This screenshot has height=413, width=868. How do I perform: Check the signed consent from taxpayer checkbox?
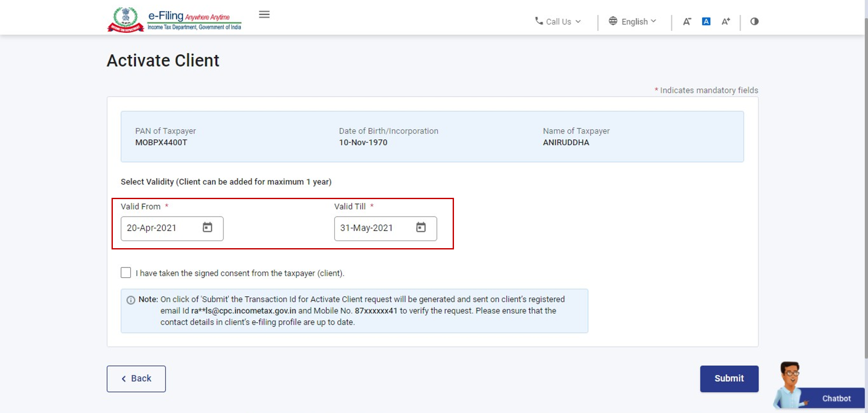[126, 272]
